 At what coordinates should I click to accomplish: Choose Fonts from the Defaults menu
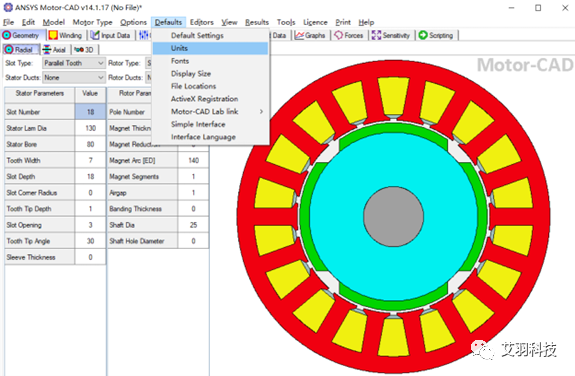point(211,61)
